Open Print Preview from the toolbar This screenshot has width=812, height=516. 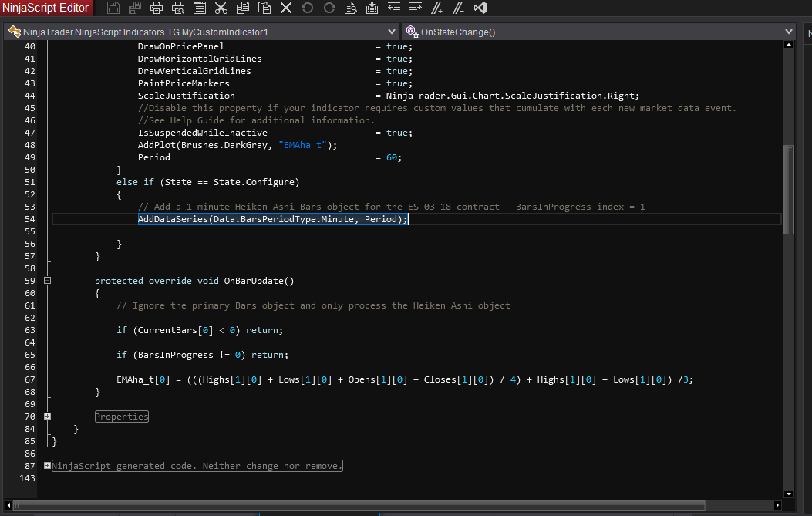[x=178, y=8]
